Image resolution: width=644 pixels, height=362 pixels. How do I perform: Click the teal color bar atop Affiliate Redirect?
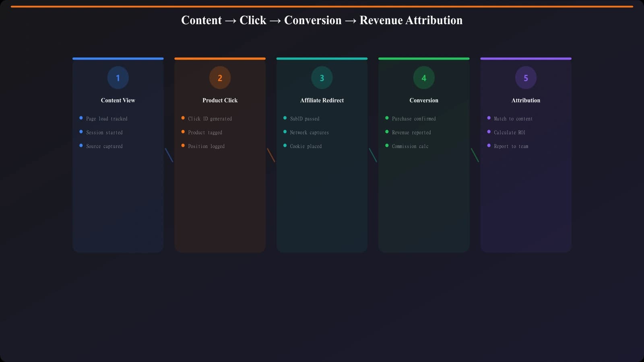click(x=322, y=58)
